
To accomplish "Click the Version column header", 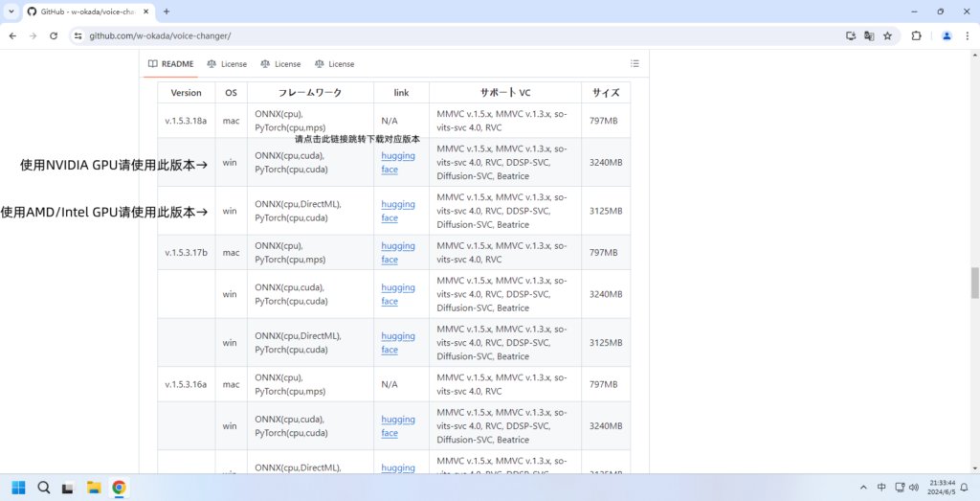I will coord(187,93).
